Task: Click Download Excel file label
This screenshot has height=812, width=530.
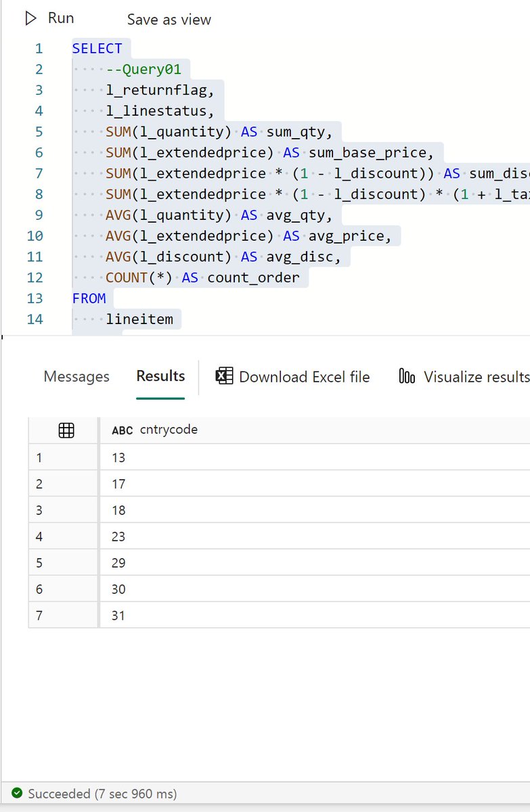Action: 305,377
